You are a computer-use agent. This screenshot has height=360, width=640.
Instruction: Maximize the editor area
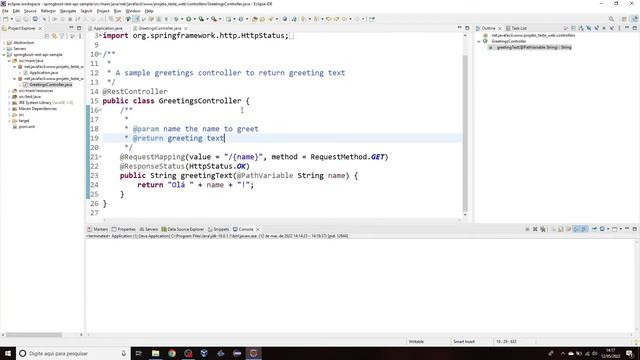[x=467, y=28]
